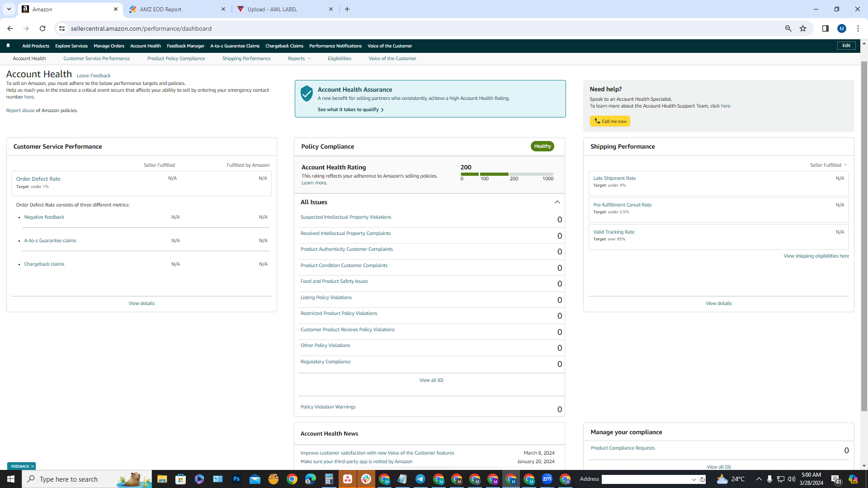Open Chargeback claims metric link

(44, 264)
